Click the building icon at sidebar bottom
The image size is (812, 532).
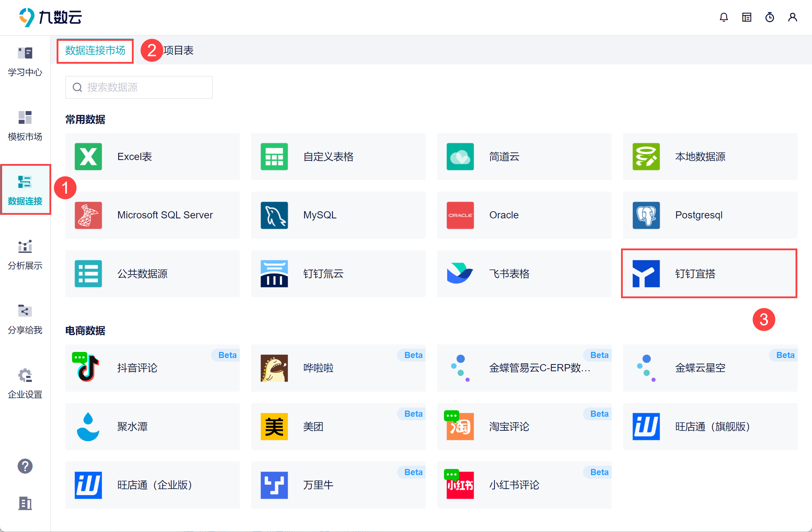(x=25, y=503)
